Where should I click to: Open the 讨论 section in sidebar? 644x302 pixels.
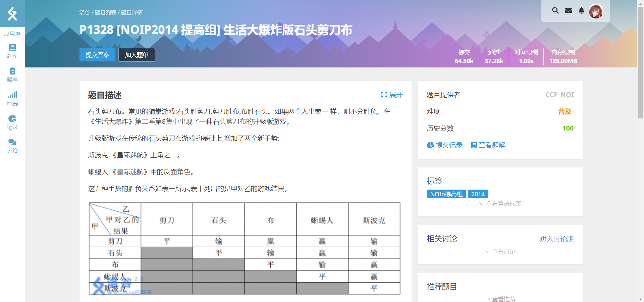[12, 145]
